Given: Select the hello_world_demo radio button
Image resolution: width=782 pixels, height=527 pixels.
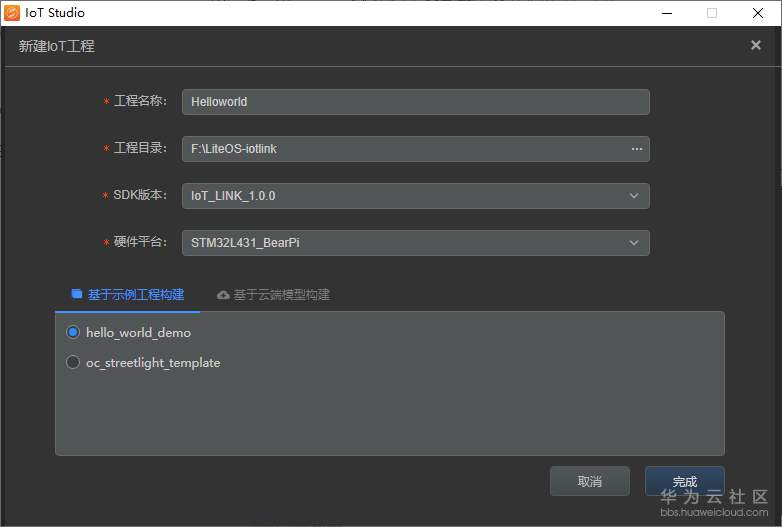Looking at the screenshot, I should coord(73,332).
